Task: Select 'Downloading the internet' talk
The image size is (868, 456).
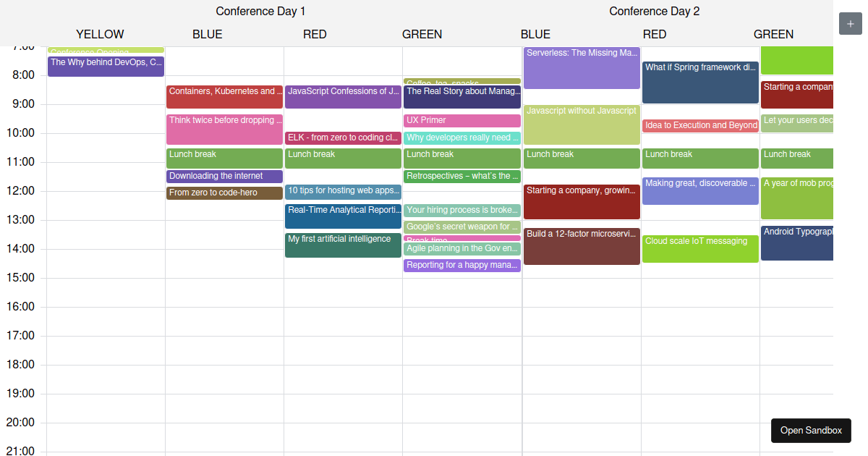Action: click(224, 176)
